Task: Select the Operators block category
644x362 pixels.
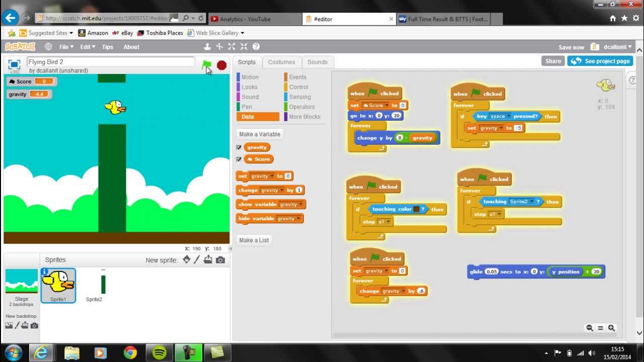Action: [x=302, y=107]
